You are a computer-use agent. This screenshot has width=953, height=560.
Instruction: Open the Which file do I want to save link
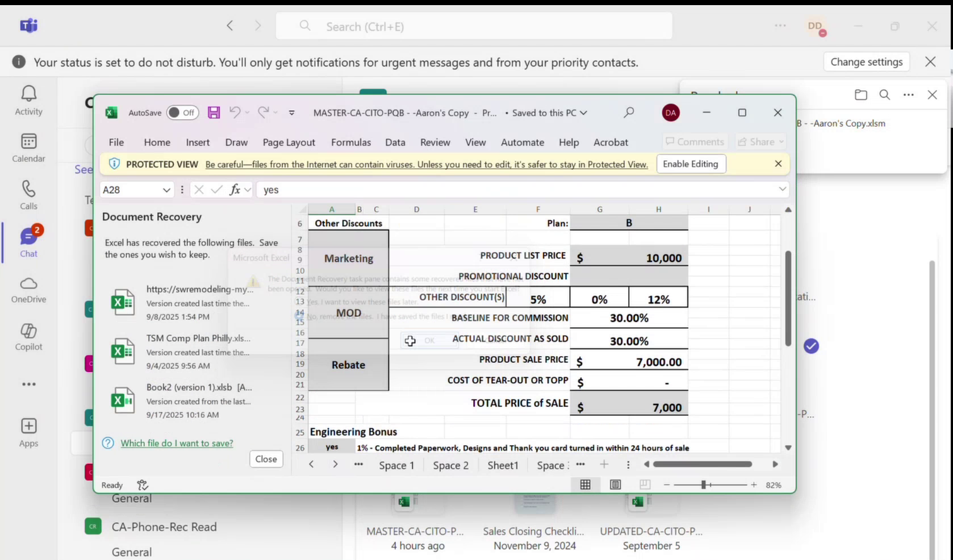[x=177, y=443]
